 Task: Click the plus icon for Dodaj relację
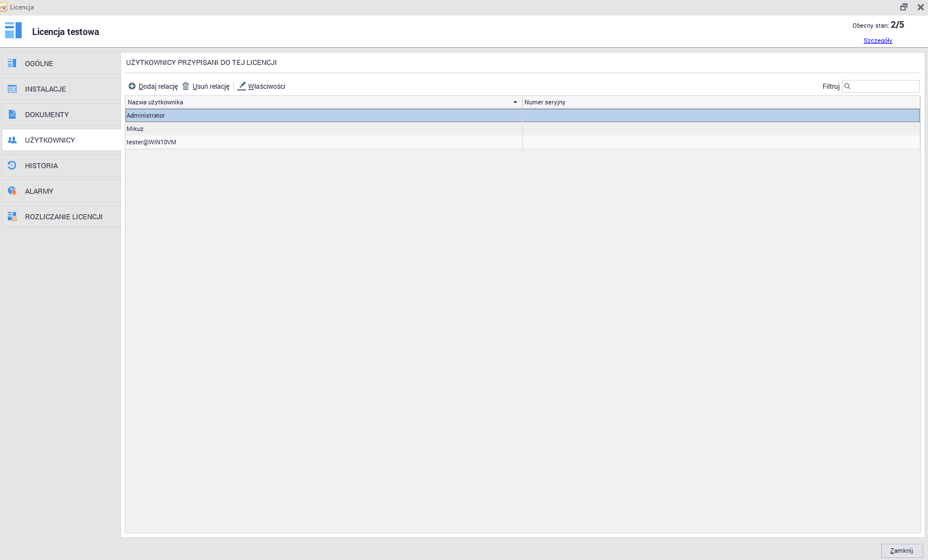tap(132, 86)
